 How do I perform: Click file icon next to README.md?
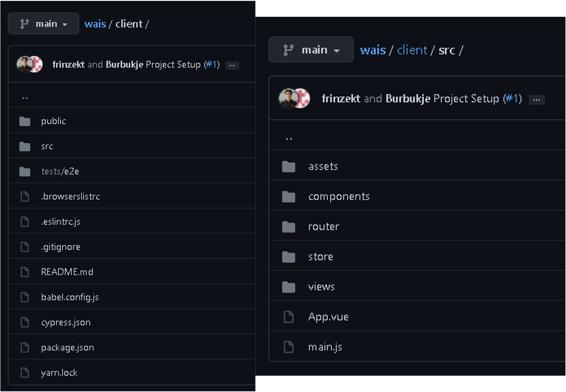coord(25,272)
